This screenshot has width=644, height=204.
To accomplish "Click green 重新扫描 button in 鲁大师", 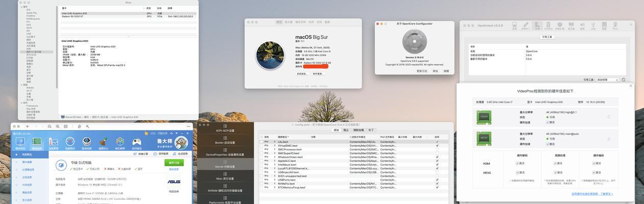I will click(174, 163).
